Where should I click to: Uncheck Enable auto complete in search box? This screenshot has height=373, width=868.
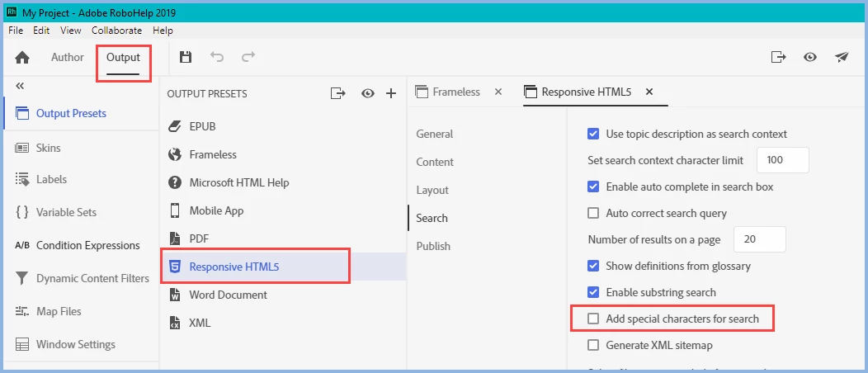pyautogui.click(x=593, y=186)
